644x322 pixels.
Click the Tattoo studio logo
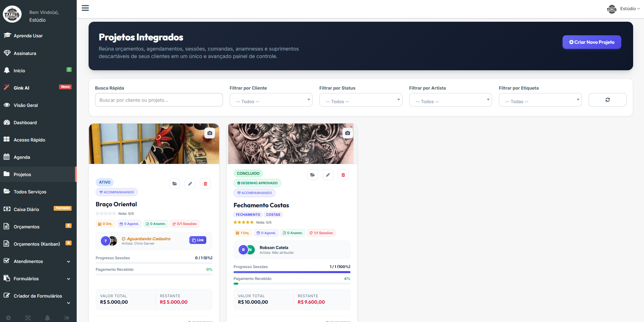(12, 14)
